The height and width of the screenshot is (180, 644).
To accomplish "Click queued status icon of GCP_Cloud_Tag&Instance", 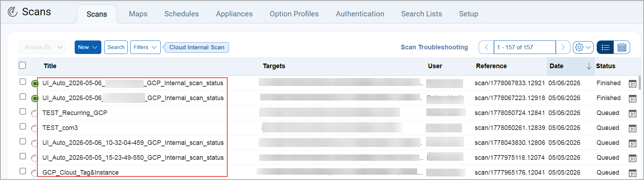I will (x=34, y=173).
